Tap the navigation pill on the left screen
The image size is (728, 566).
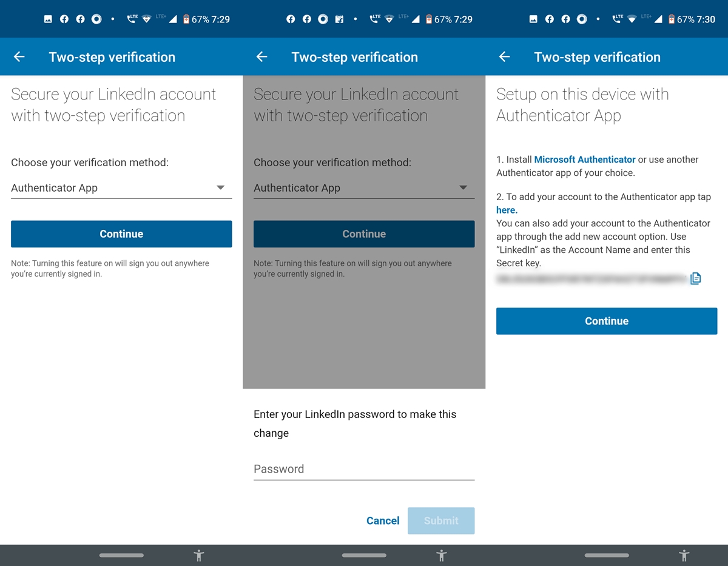pos(121,555)
